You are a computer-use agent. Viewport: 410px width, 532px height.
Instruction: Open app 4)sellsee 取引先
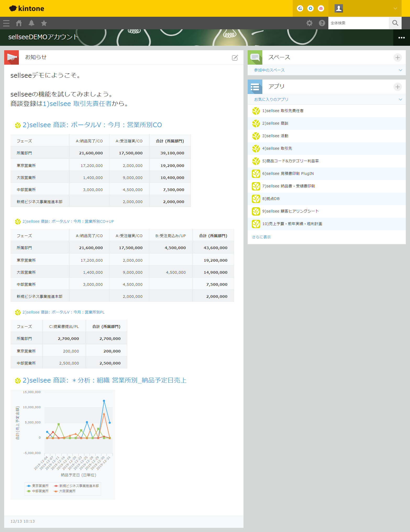tap(327, 149)
